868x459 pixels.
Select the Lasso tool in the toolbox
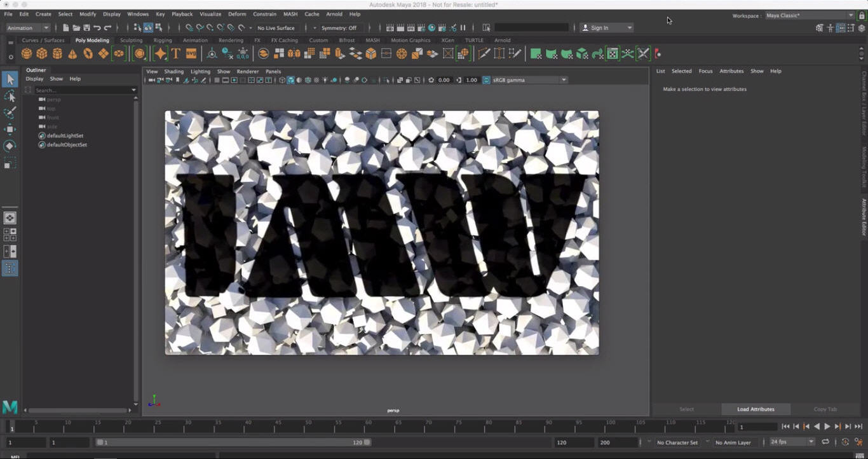pos(10,96)
